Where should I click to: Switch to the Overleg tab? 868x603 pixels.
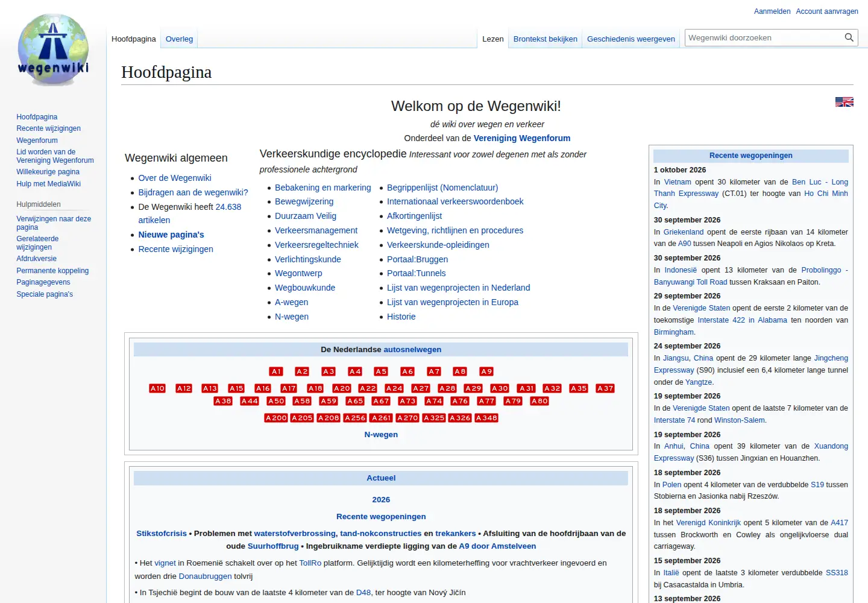pos(180,39)
